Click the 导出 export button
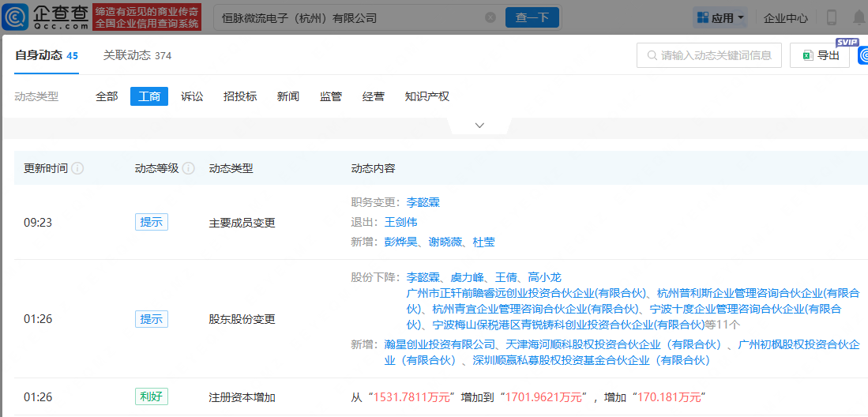The height and width of the screenshot is (417, 868). tap(820, 55)
